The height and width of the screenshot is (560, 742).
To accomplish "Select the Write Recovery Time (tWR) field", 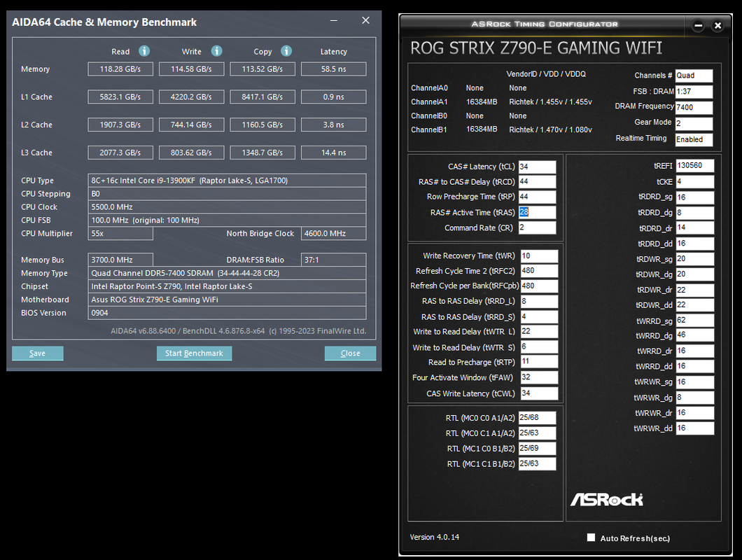I will [x=540, y=256].
